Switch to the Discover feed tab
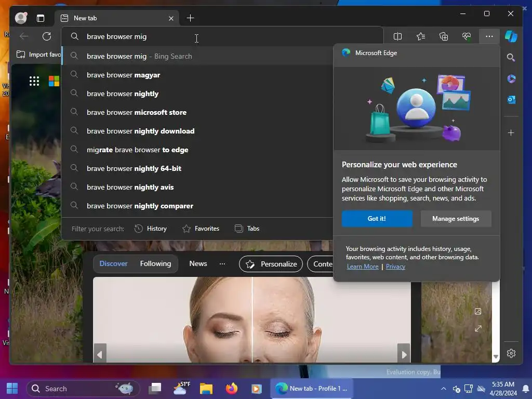Image resolution: width=532 pixels, height=399 pixels. tap(113, 263)
